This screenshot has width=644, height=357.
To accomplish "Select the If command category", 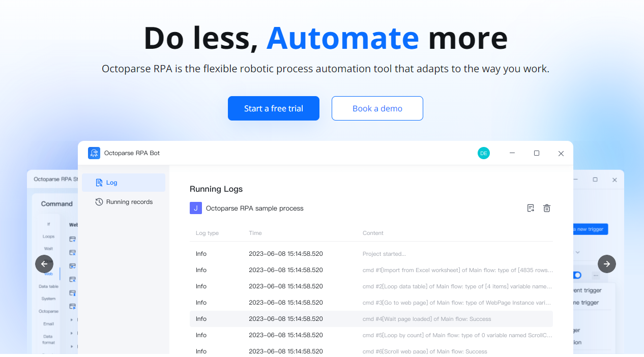I will click(x=48, y=224).
